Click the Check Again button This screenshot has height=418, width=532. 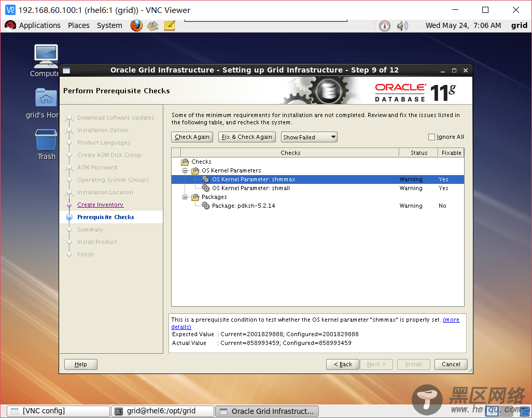(x=192, y=137)
